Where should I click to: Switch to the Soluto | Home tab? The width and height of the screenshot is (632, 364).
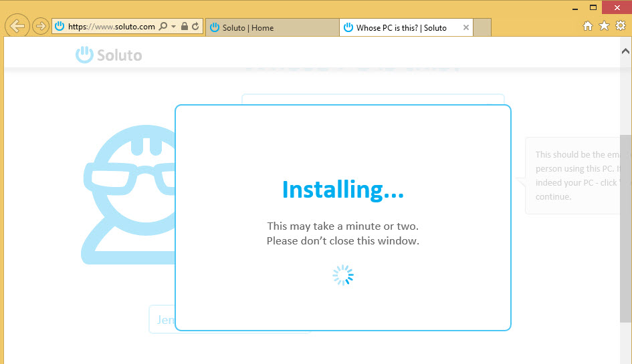click(272, 28)
